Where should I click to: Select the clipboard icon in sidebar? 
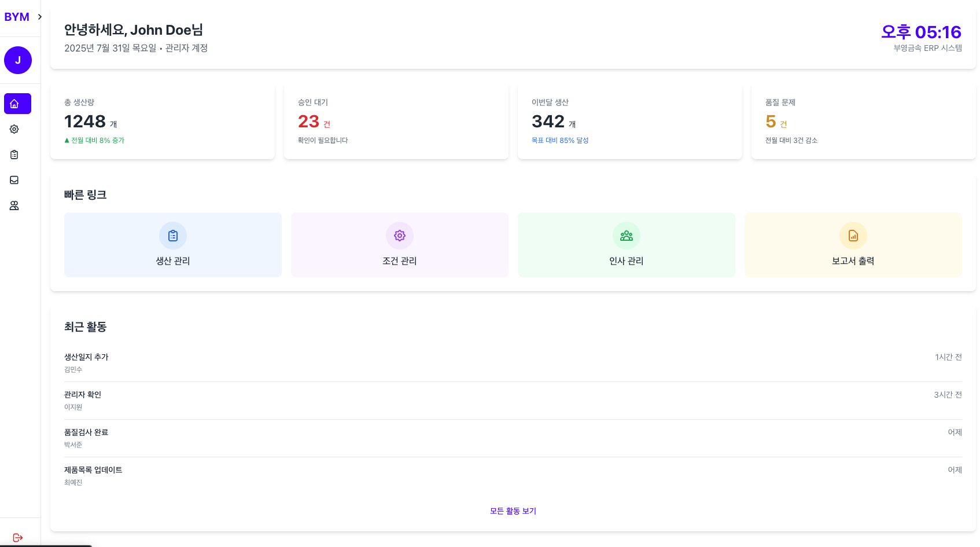click(14, 155)
